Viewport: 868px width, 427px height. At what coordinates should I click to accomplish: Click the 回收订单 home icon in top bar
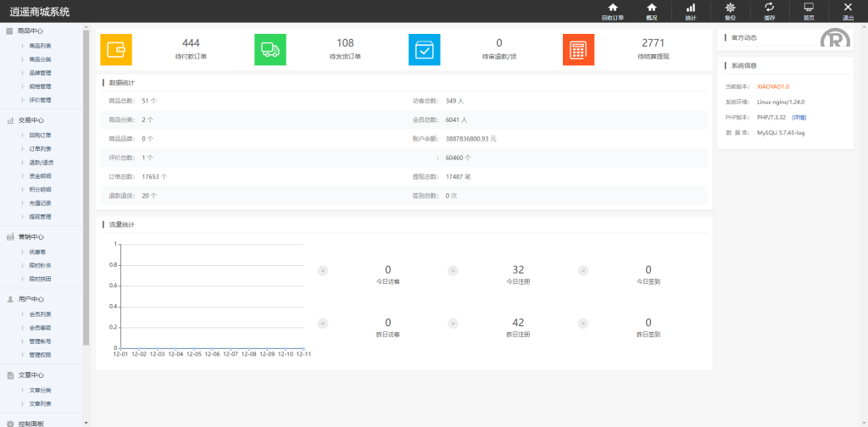(x=612, y=8)
